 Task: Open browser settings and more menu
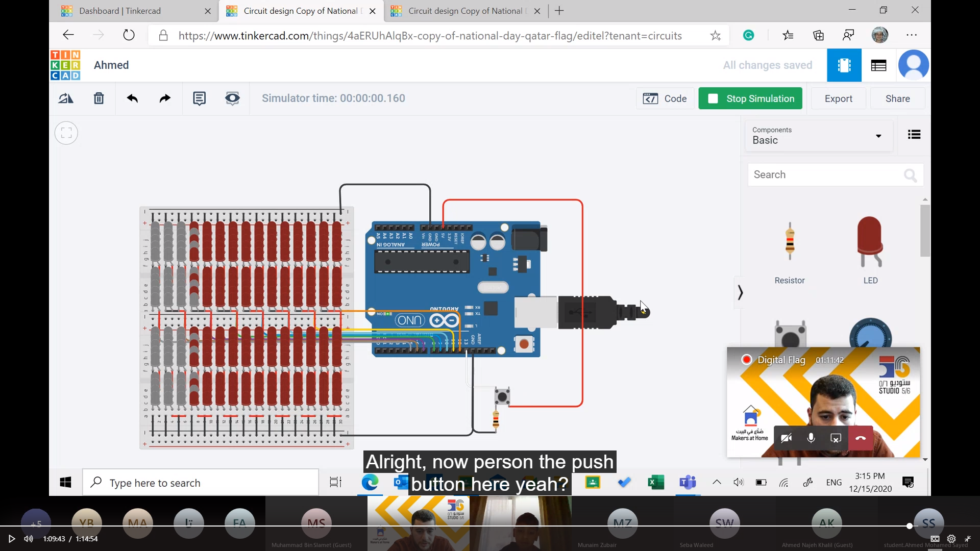912,35
